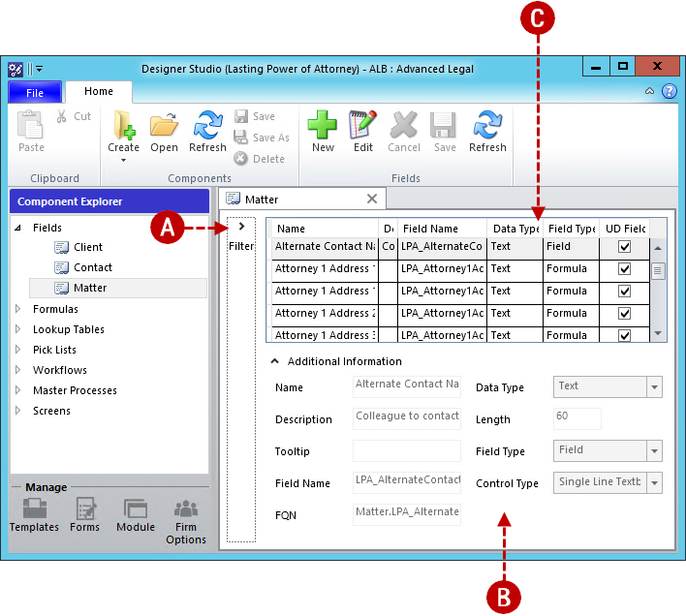686x616 pixels.
Task: Click into the Tooltip text field
Action: pyautogui.click(x=407, y=451)
